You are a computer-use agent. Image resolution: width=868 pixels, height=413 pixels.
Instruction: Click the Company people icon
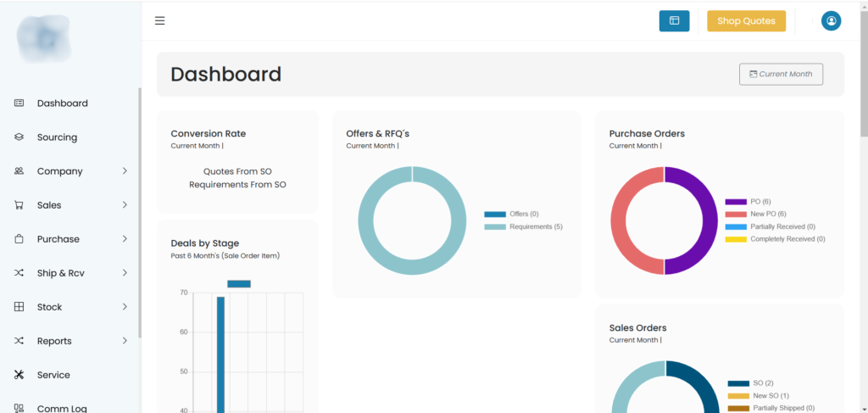coord(19,171)
